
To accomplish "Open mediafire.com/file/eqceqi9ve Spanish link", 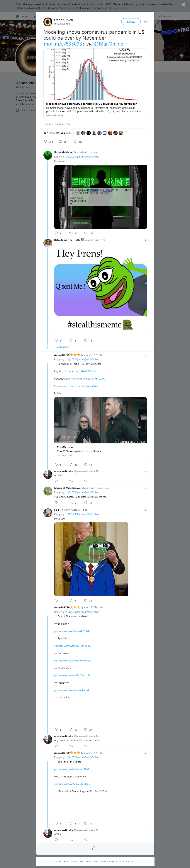I will click(x=82, y=386).
